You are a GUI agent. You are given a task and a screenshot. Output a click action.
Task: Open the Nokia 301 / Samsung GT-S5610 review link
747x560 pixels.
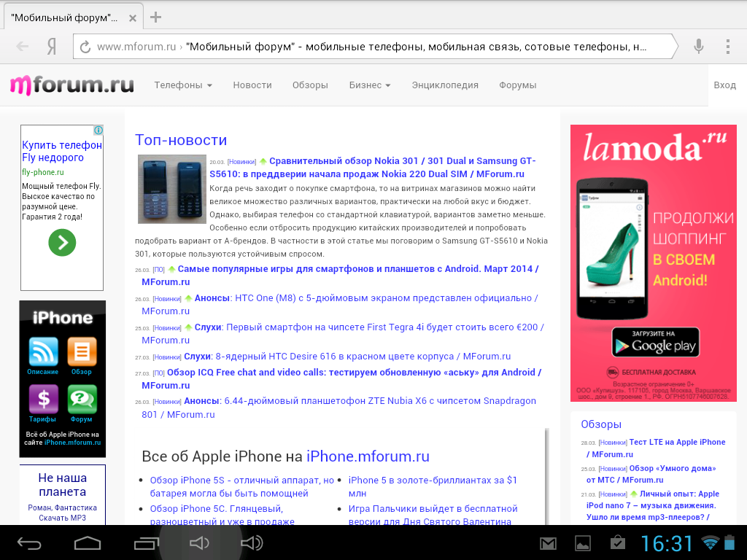372,168
